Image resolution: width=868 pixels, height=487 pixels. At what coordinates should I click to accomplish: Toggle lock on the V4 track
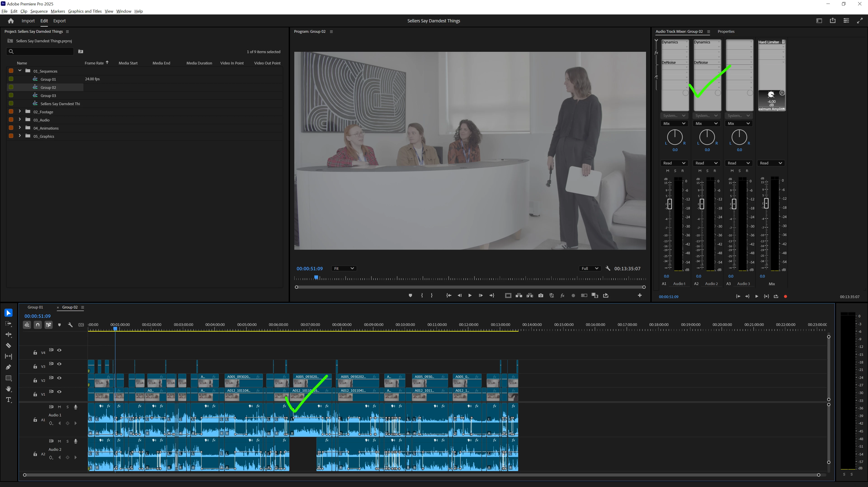point(35,353)
